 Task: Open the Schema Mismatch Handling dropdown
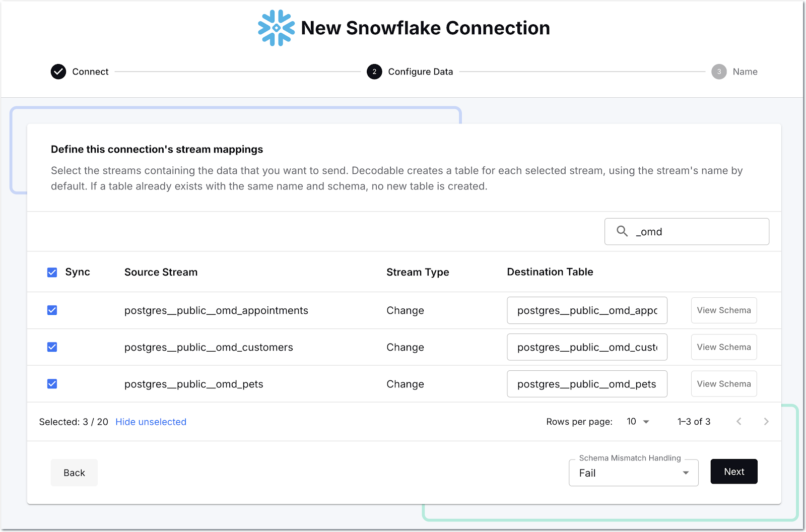coord(633,473)
